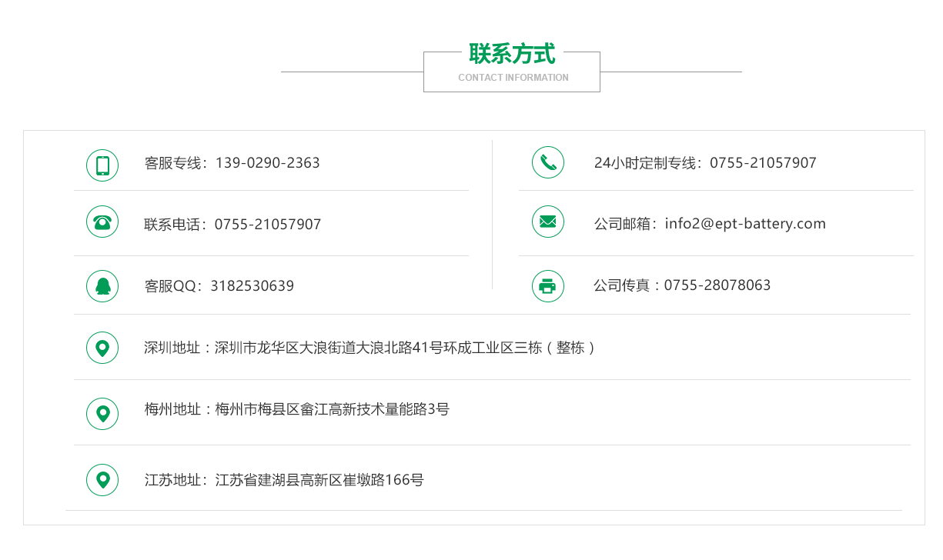Click the location pin beside 梅州地址
Image resolution: width=943 pixels, height=560 pixels.
click(102, 413)
